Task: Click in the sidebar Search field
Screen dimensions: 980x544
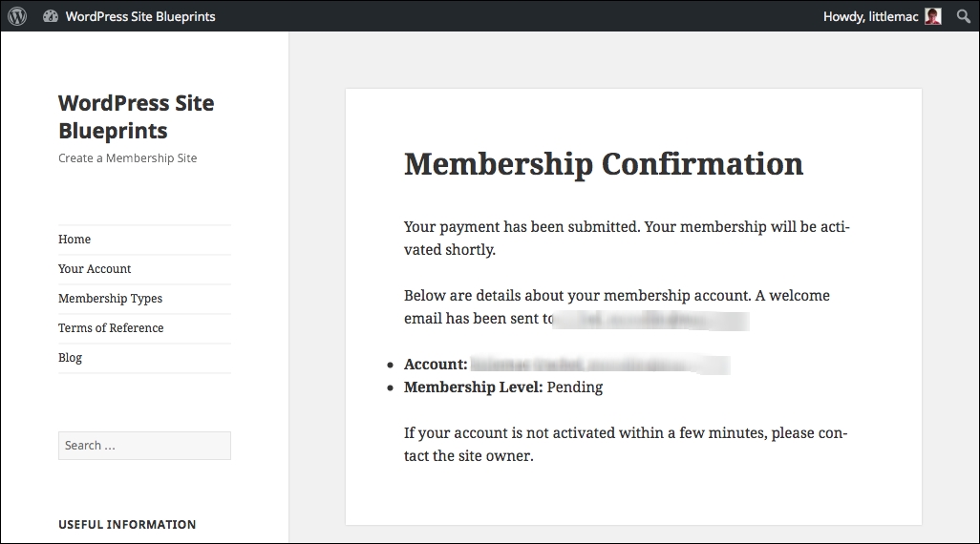Action: pyautogui.click(x=144, y=446)
